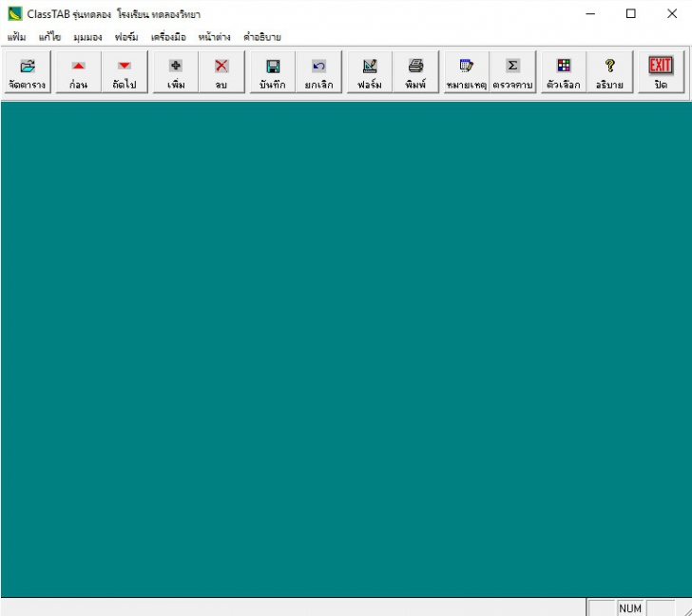This screenshot has height=616, width=692.
Task: Save with the บันทึก floppy disk icon
Action: tap(272, 72)
